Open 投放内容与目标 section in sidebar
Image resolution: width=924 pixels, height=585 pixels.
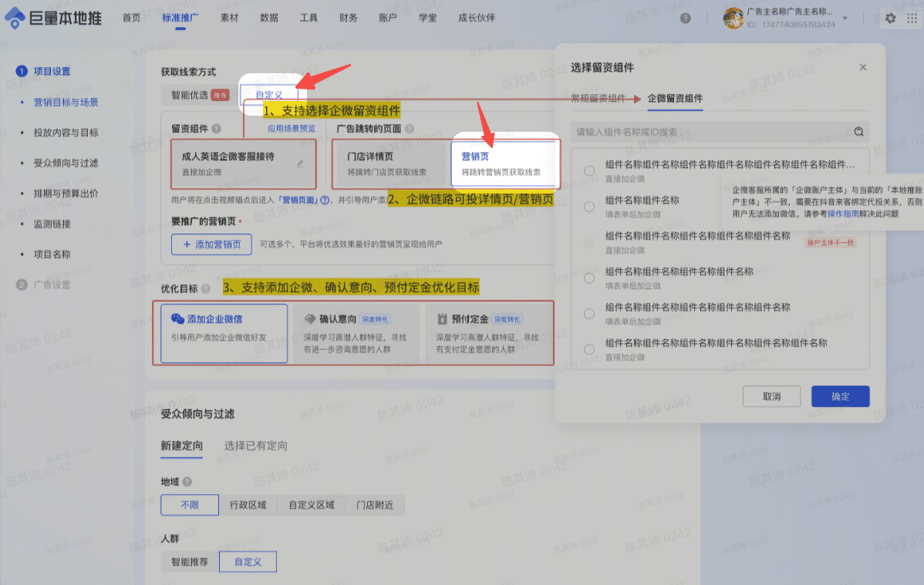pos(66,133)
